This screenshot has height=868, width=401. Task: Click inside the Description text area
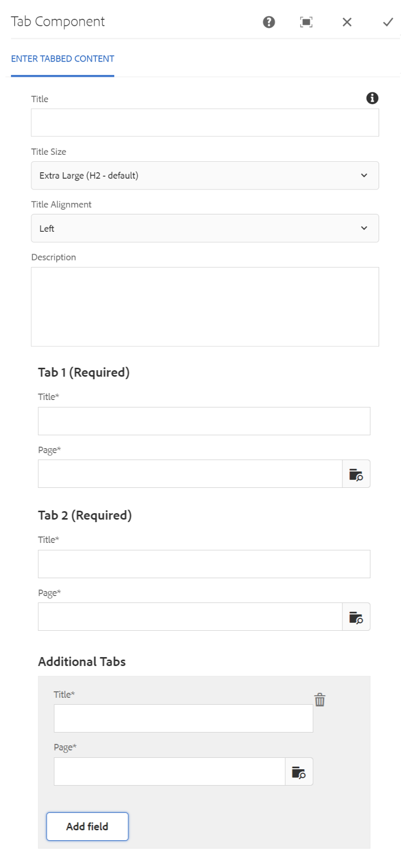coord(205,305)
